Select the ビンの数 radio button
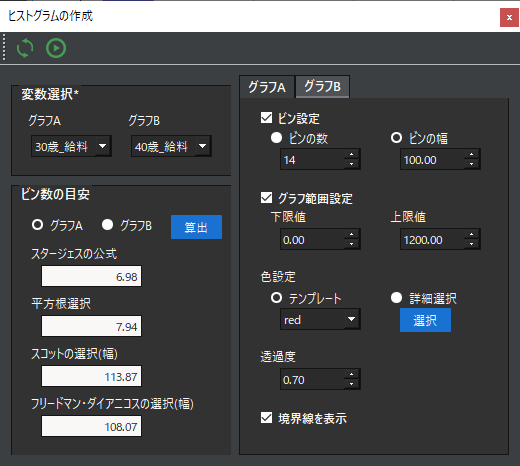Image resolution: width=520 pixels, height=466 pixels. [x=276, y=138]
